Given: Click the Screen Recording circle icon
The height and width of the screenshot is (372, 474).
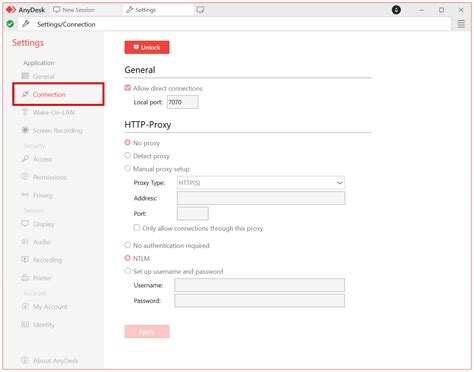Looking at the screenshot, I should (x=25, y=130).
